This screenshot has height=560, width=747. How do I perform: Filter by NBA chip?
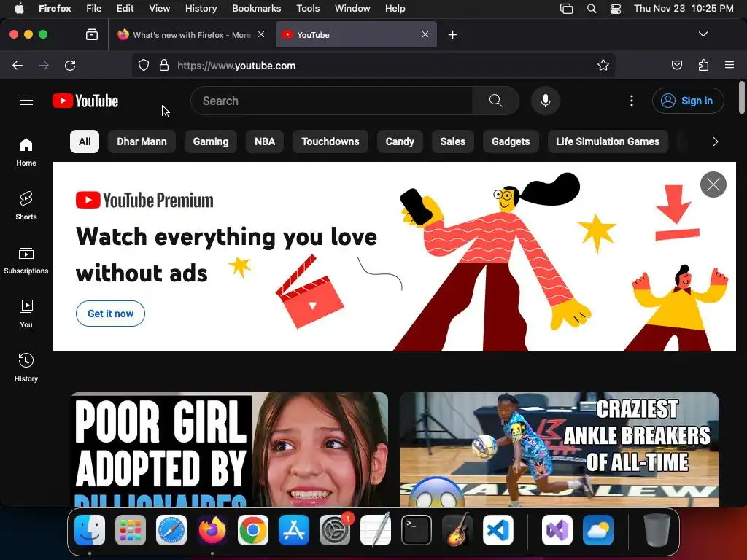click(x=265, y=141)
